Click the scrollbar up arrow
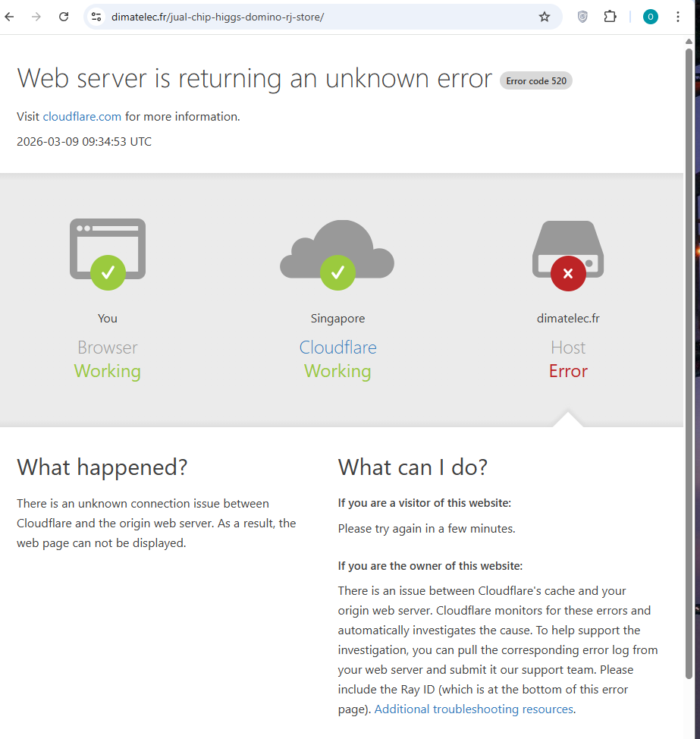Screen dimensions: 700x739 689,42
